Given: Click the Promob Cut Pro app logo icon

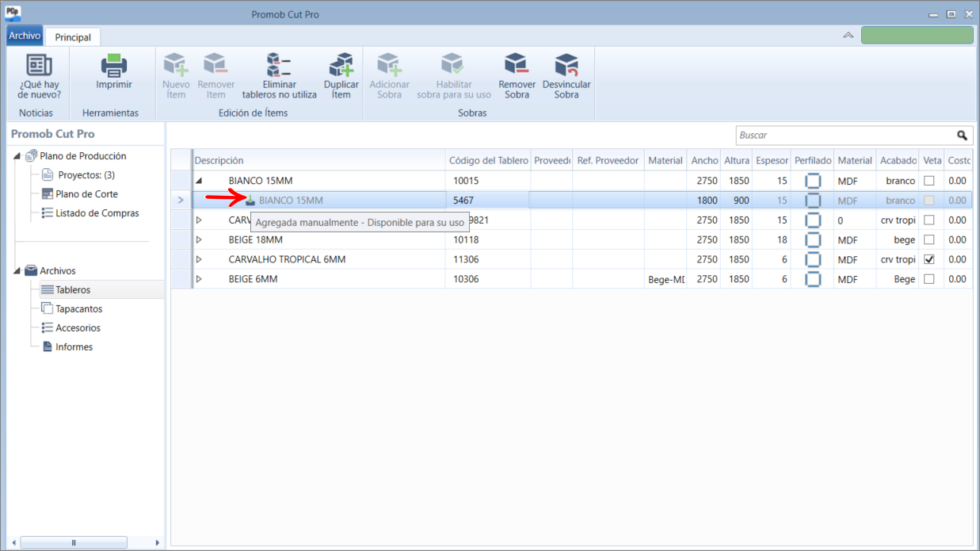Looking at the screenshot, I should [13, 13].
